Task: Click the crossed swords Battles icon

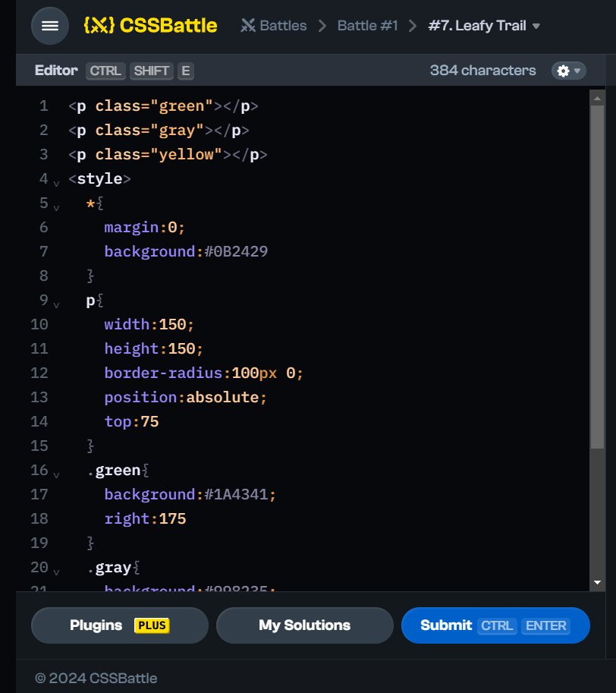Action: pos(248,26)
